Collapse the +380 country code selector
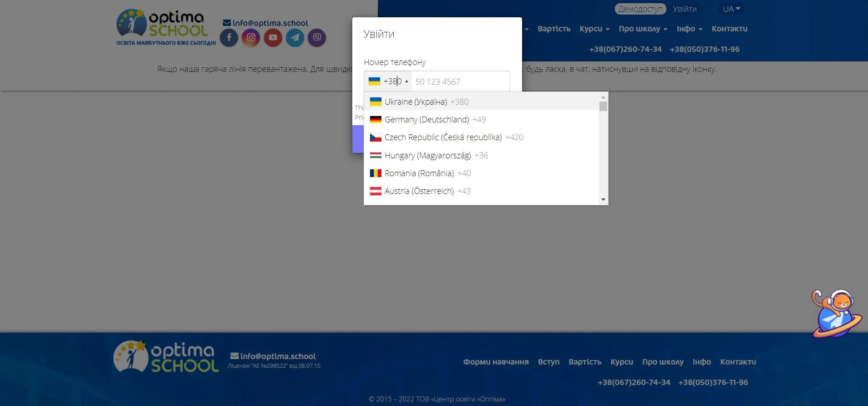 [x=388, y=81]
